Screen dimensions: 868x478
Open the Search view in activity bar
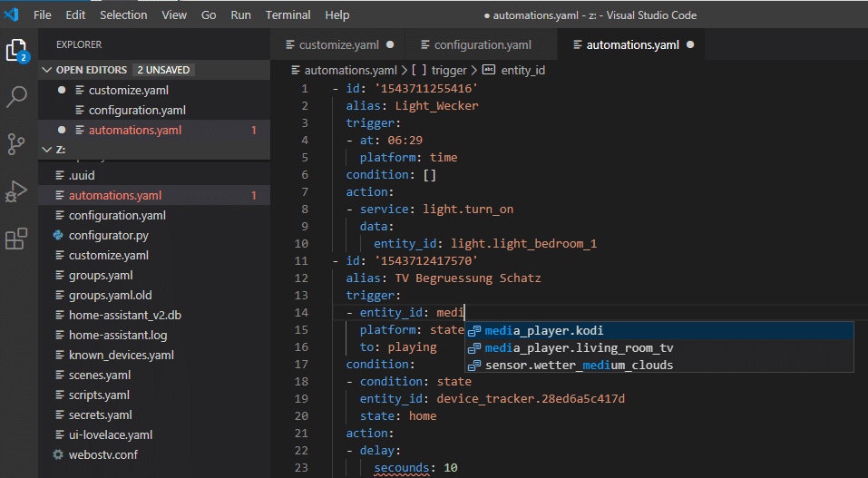[x=16, y=97]
